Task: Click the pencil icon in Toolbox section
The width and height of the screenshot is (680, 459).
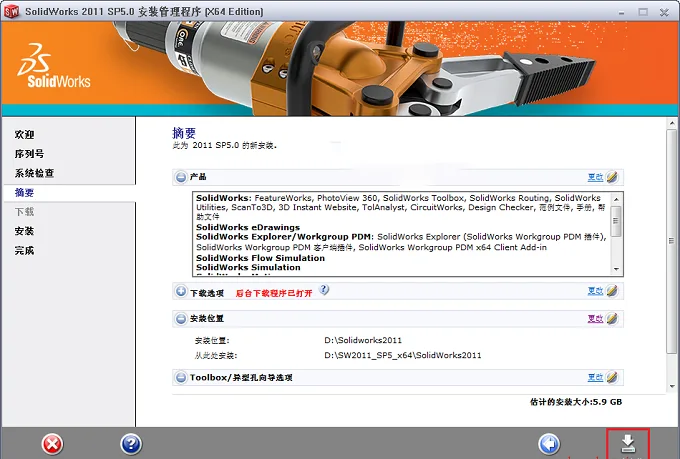Action: [x=612, y=377]
